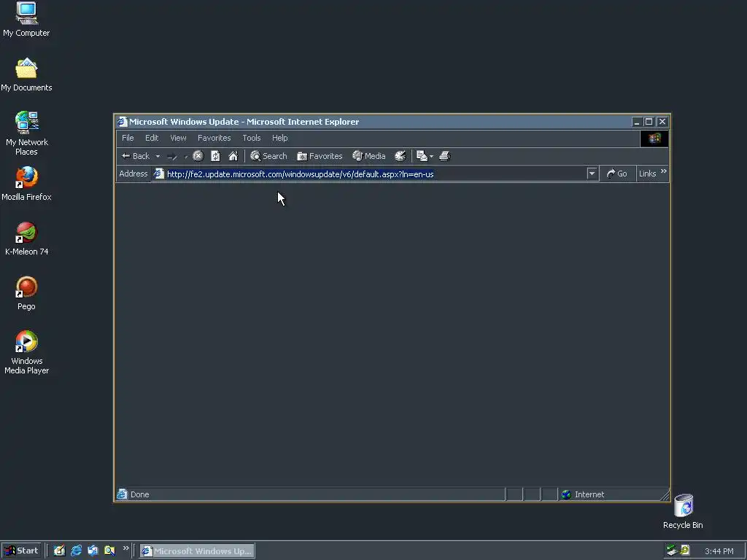Viewport: 747px width, 560px height.
Task: Click Microsoft Windows Update taskbar button
Action: coord(197,551)
